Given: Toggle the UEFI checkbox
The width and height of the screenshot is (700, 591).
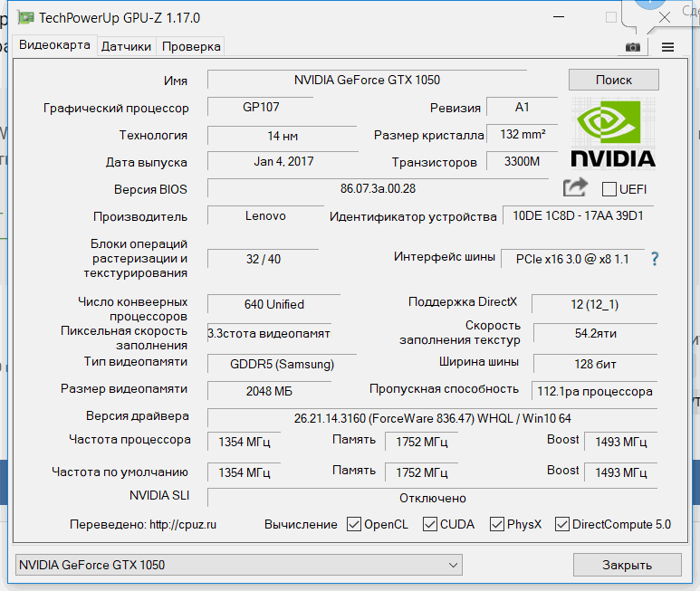Looking at the screenshot, I should click(x=609, y=189).
